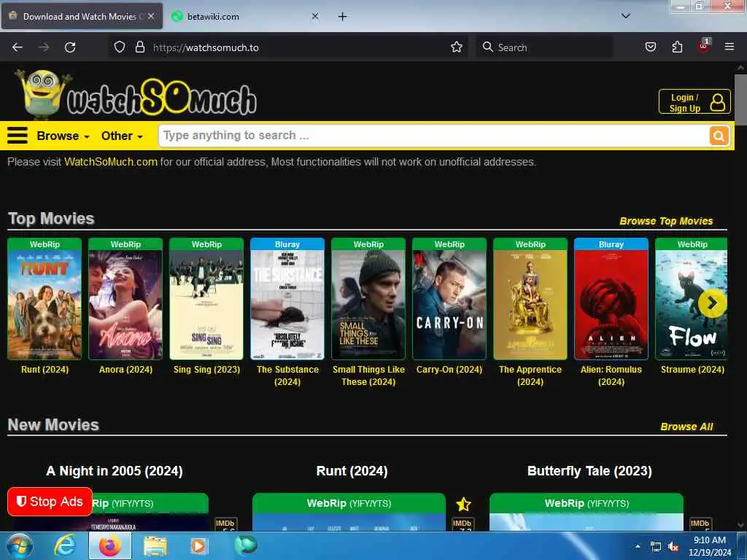Open Runt (2024) heading in New Movies
Image resolution: width=747 pixels, height=560 pixels.
tap(352, 472)
